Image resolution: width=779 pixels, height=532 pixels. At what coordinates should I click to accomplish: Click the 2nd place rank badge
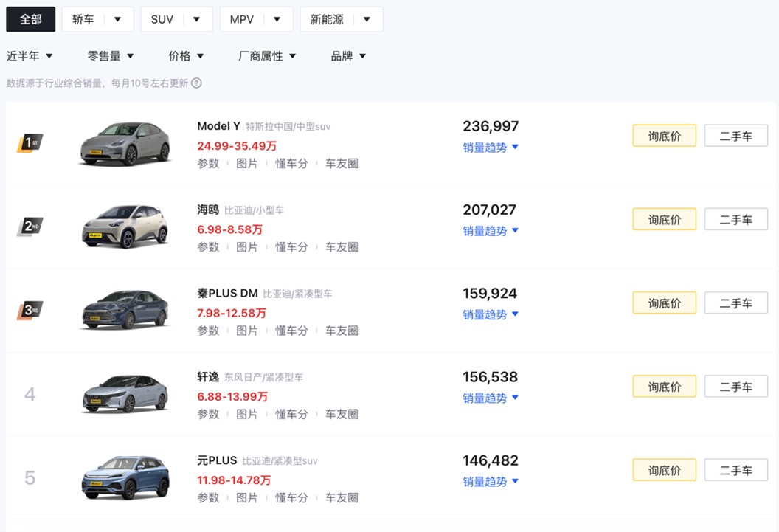(30, 227)
